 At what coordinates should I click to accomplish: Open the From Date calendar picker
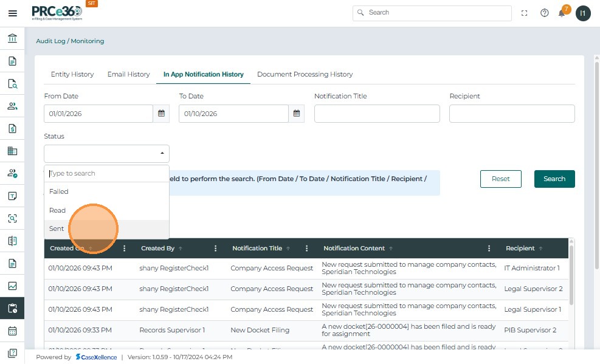161,114
